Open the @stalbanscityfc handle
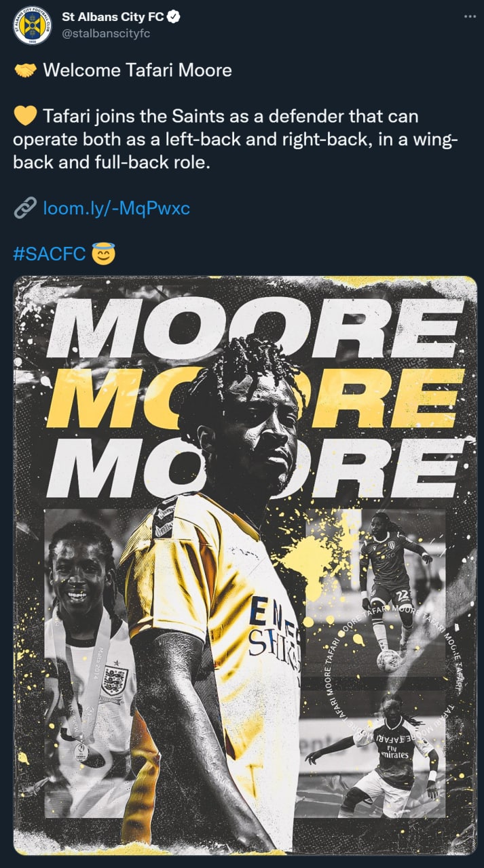Image resolution: width=484 pixels, height=868 pixels. [x=106, y=33]
